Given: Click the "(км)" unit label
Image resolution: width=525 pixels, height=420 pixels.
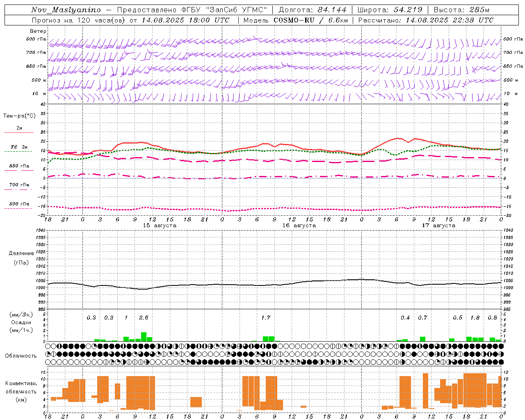Looking at the screenshot, I should click(x=21, y=399).
